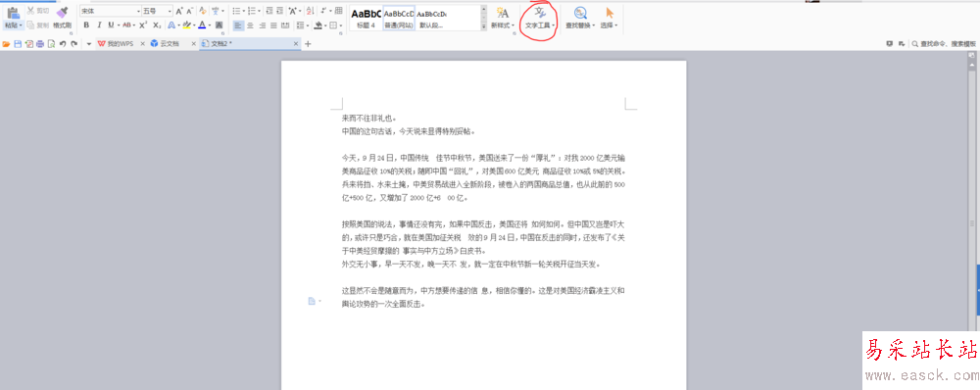
Task: Click the superscript X² icon
Action: 143,25
